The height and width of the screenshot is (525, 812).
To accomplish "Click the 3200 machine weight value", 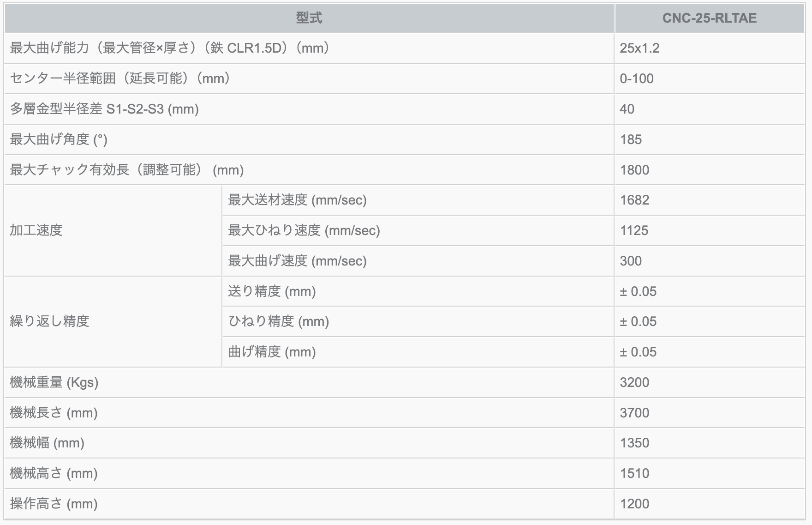I will tap(634, 382).
